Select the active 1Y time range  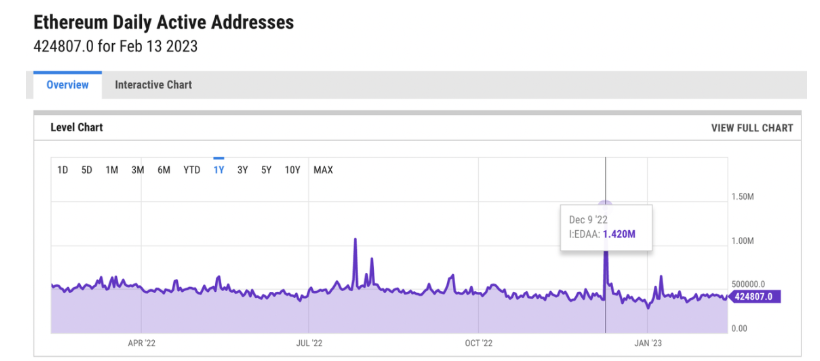219,170
